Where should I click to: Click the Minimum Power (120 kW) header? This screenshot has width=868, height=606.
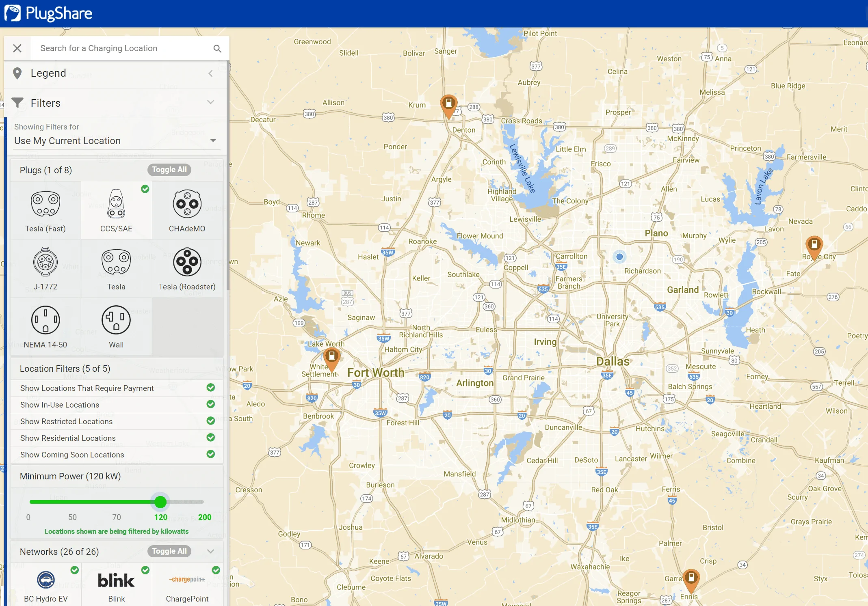coord(70,476)
